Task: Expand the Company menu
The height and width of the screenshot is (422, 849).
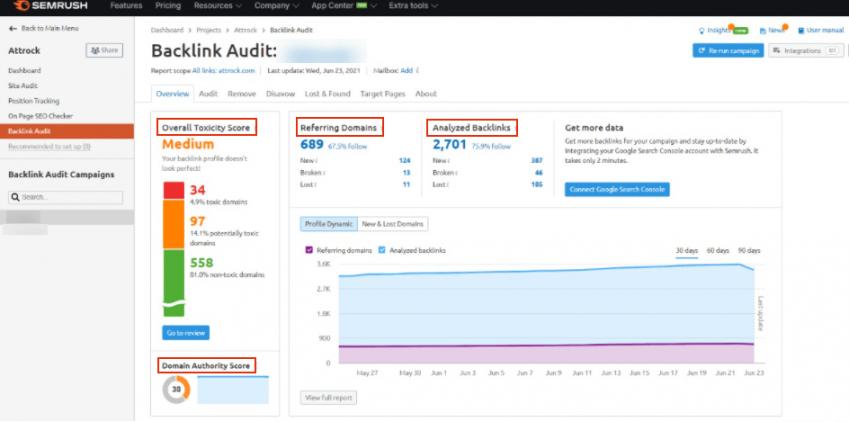Action: click(x=276, y=6)
